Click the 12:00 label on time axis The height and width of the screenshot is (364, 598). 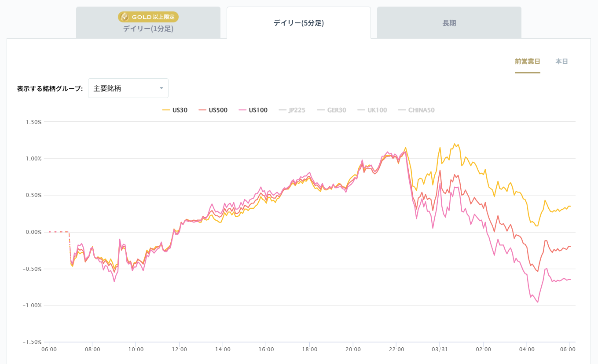coord(180,349)
